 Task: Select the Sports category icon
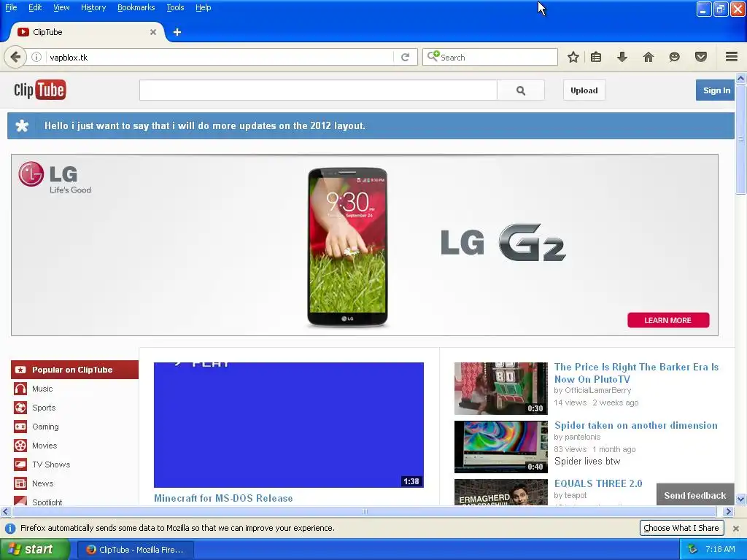tap(20, 408)
